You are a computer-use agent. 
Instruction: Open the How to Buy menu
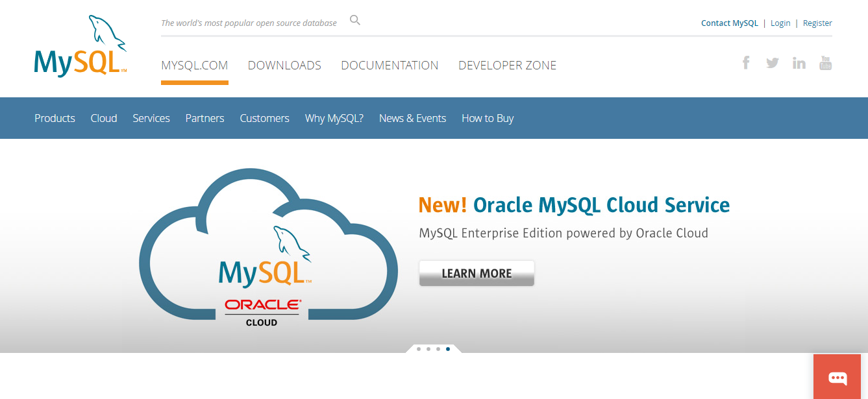488,118
